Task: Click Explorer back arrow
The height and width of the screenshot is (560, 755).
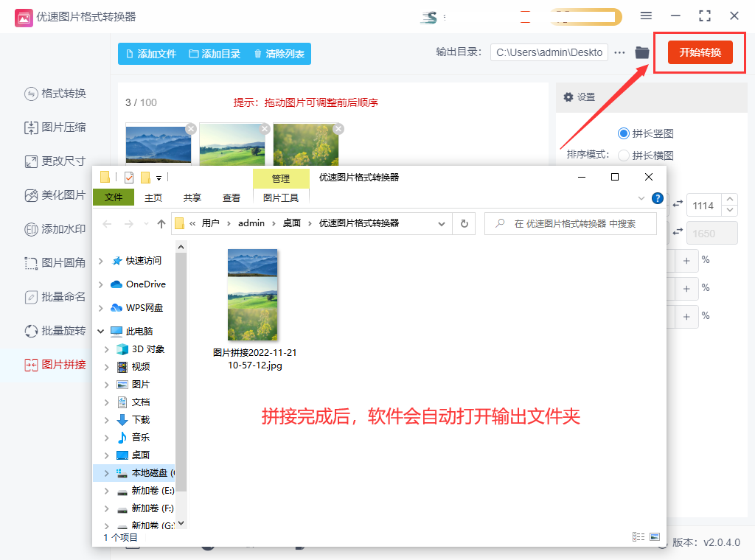Action: (108, 224)
